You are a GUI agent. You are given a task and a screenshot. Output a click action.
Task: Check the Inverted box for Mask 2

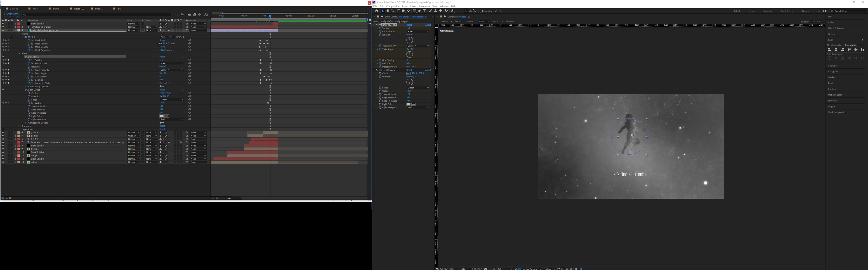click(x=174, y=37)
